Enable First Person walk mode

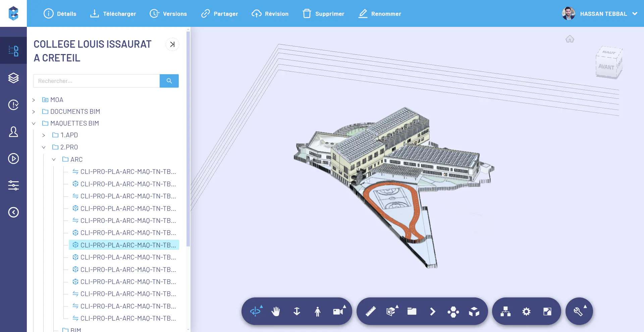(x=318, y=312)
